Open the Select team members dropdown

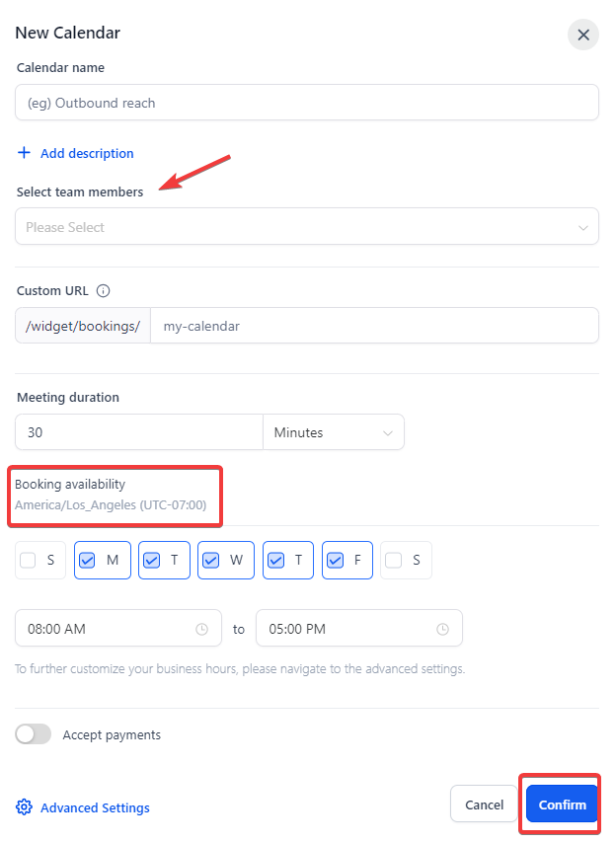(x=307, y=227)
